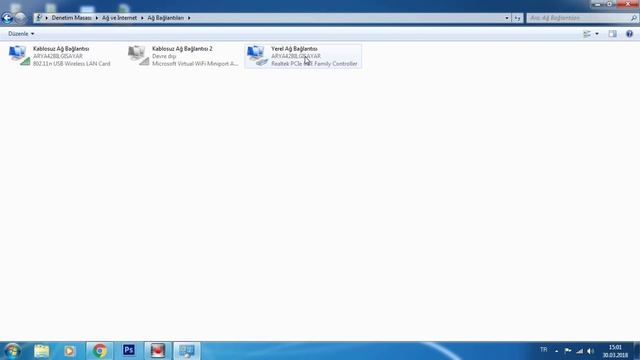640x360 pixels.
Task: Open Photoshop from taskbar
Action: click(129, 350)
